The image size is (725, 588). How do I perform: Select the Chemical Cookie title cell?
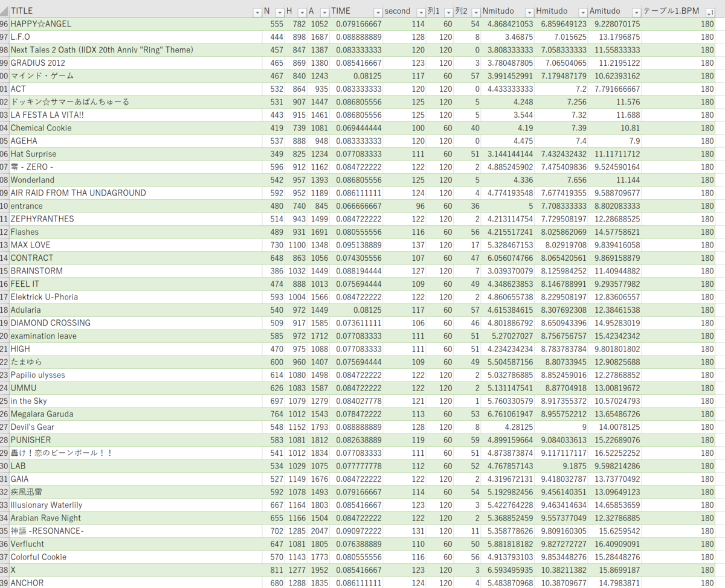click(135, 128)
